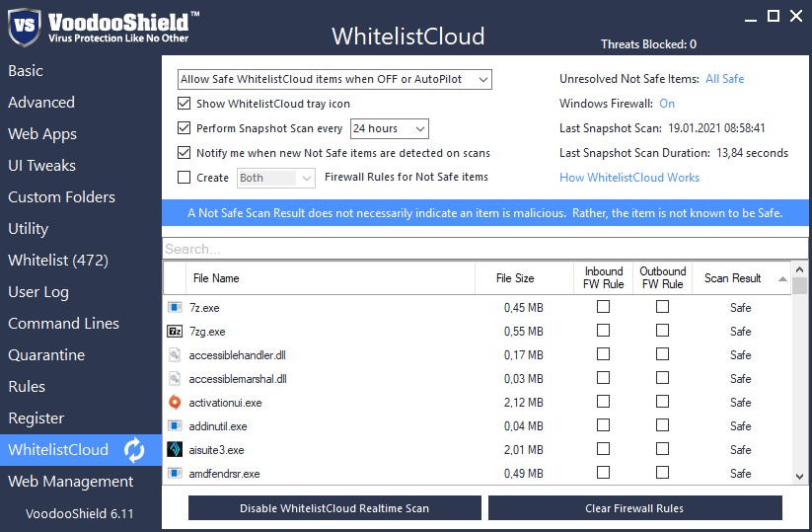
Task: Select the aisuite3.exe file name
Action: point(216,450)
